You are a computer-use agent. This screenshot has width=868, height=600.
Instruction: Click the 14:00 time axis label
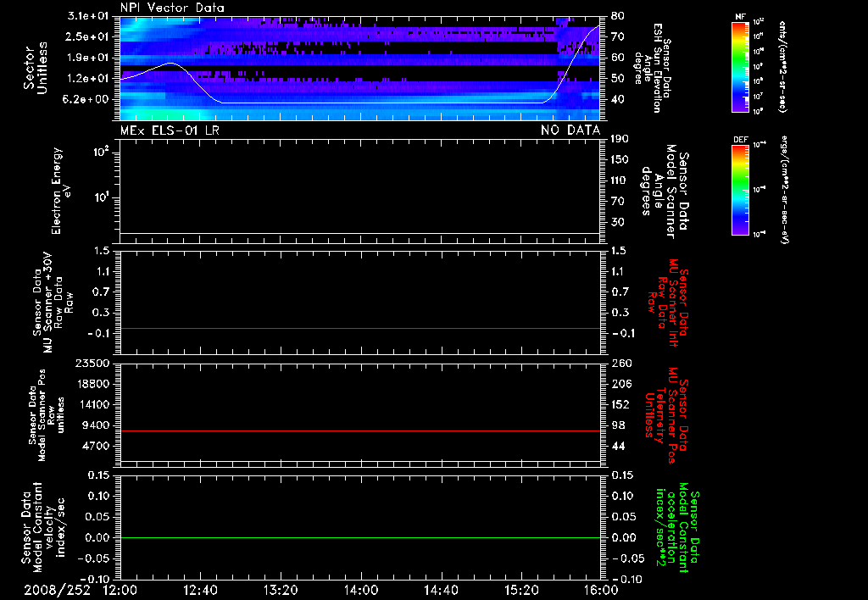click(x=361, y=590)
